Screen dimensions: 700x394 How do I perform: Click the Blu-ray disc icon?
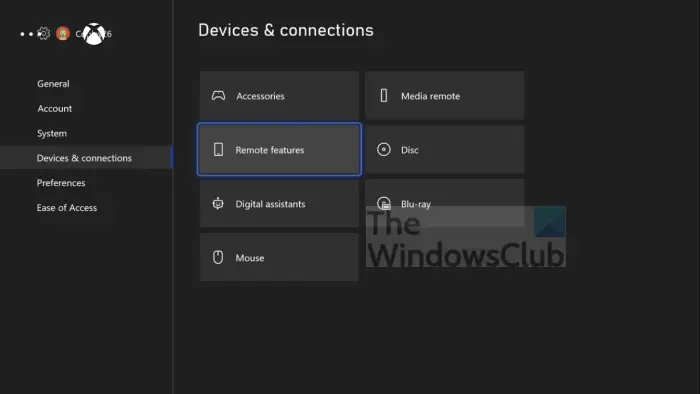point(383,203)
